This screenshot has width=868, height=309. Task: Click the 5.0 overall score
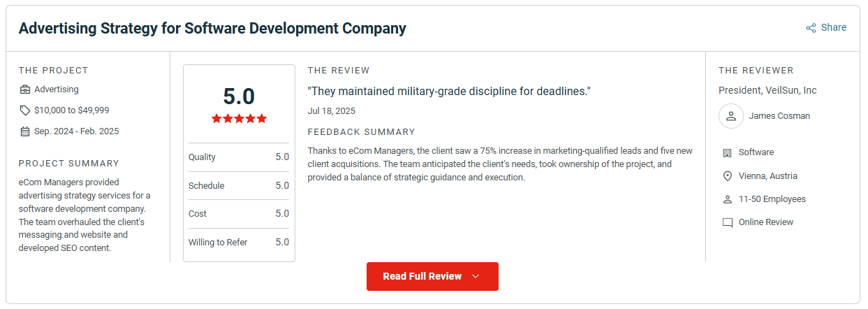[239, 96]
